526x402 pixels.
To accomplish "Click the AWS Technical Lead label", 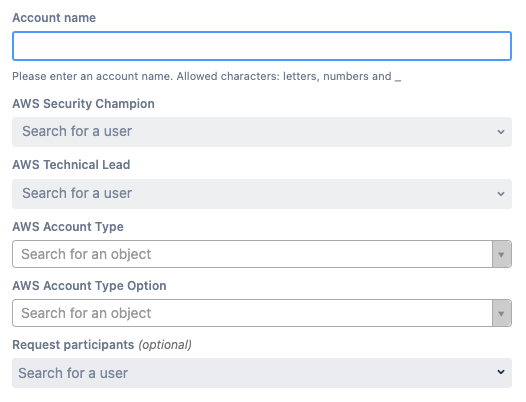I will pyautogui.click(x=71, y=165).
